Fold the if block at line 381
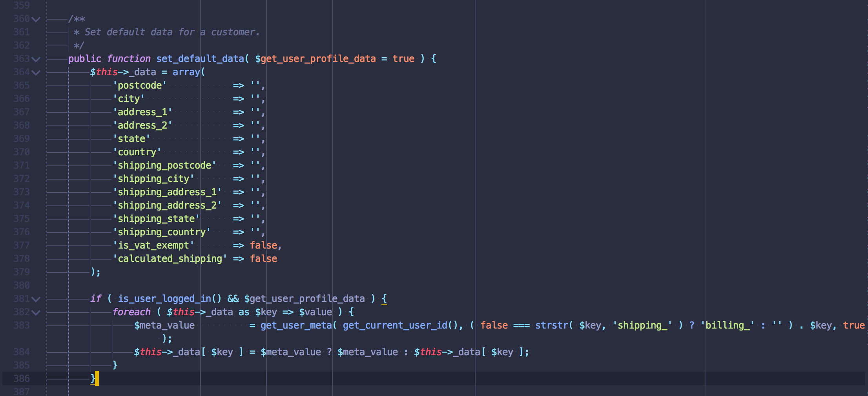 pos(36,299)
